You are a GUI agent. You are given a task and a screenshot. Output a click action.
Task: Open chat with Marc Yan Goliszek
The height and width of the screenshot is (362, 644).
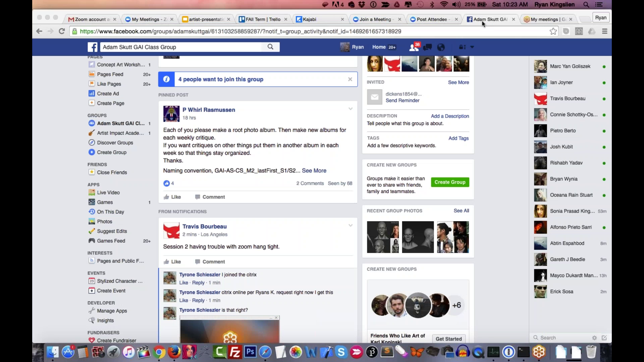tap(570, 66)
